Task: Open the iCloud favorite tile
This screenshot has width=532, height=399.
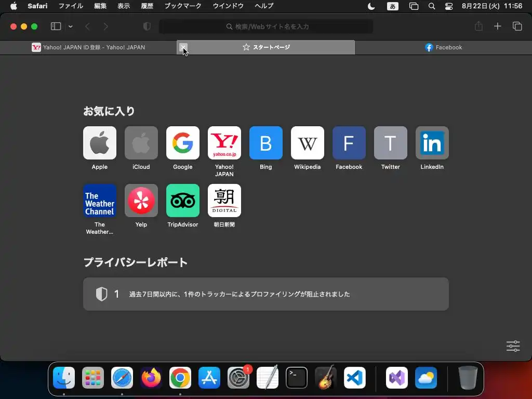Action: pos(141,143)
